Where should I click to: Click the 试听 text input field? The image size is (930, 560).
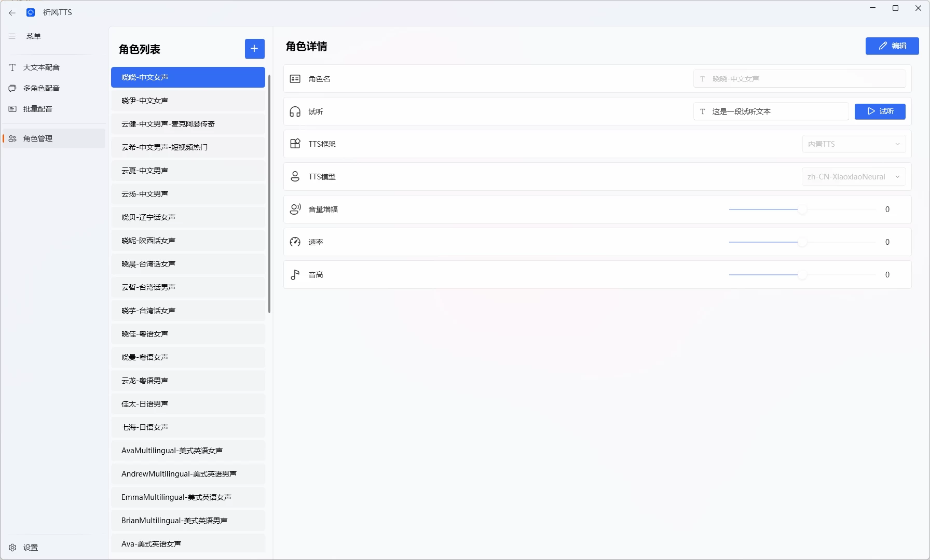pos(771,111)
